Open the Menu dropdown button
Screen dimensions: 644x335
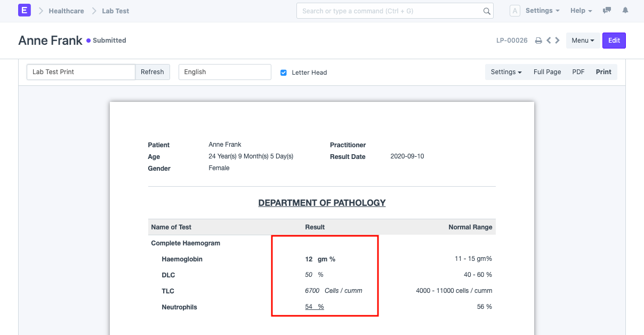coord(583,41)
